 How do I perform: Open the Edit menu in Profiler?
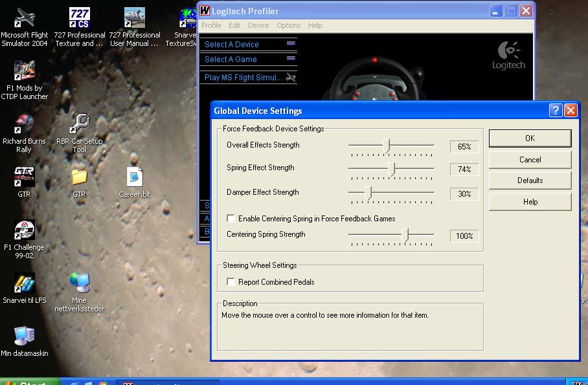tap(234, 25)
